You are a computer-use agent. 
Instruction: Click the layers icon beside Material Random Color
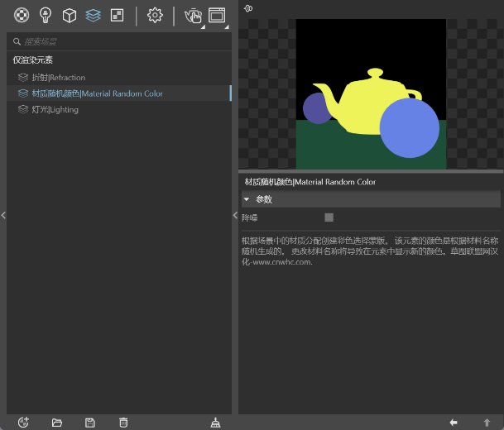point(23,93)
